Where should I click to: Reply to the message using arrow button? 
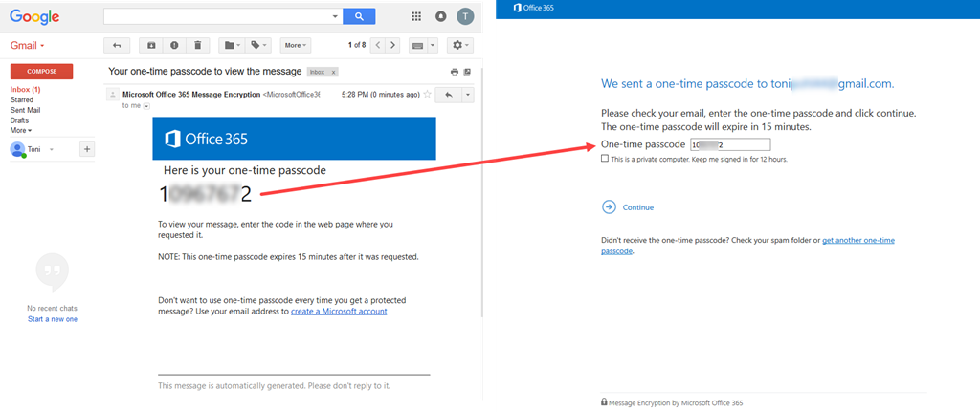tap(448, 95)
